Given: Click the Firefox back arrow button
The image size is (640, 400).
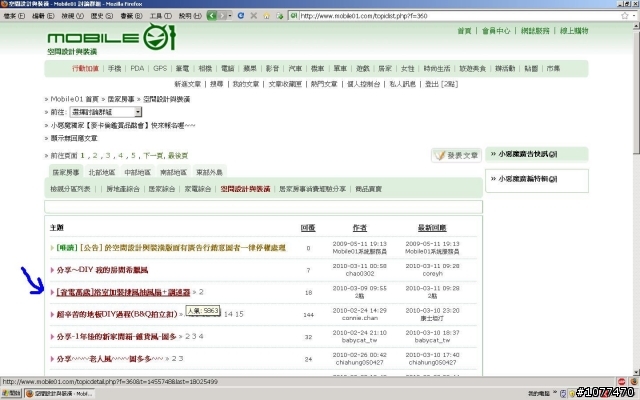Looking at the screenshot, I should coord(211,16).
